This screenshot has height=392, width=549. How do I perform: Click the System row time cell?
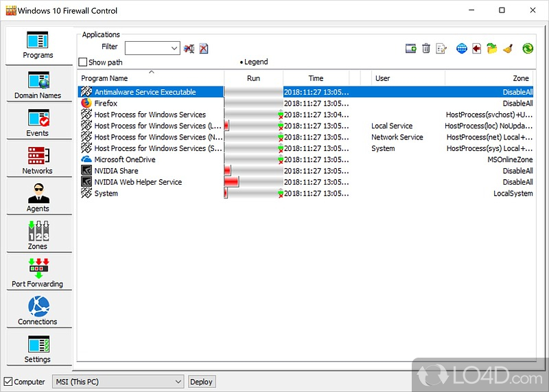pos(316,194)
